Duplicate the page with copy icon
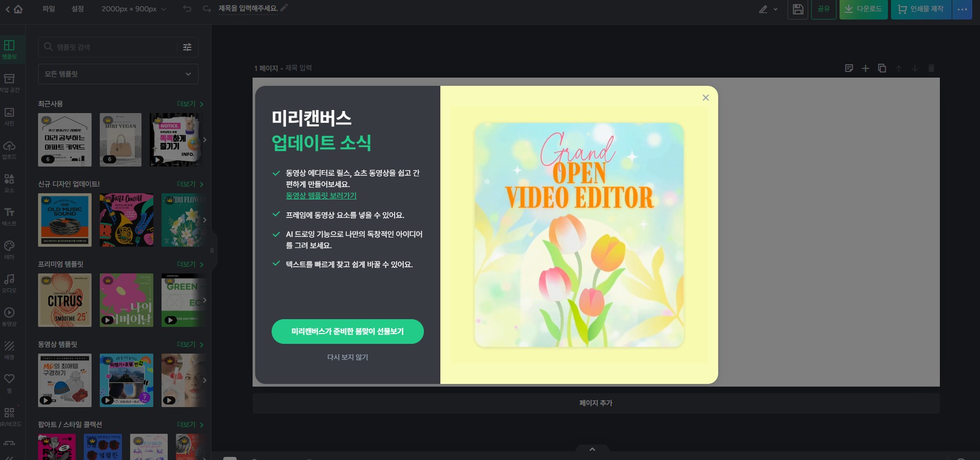Screen dimensions: 980x460 [882, 68]
